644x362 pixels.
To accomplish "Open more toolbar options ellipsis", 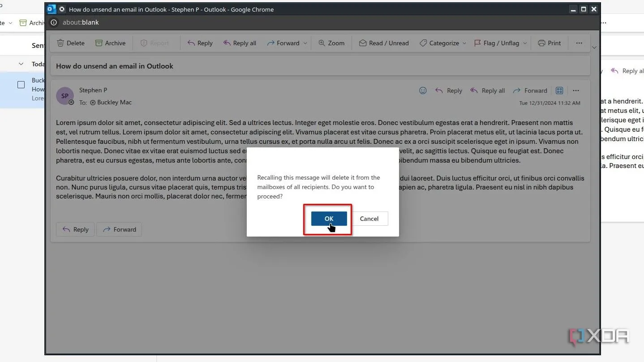I will pyautogui.click(x=579, y=43).
